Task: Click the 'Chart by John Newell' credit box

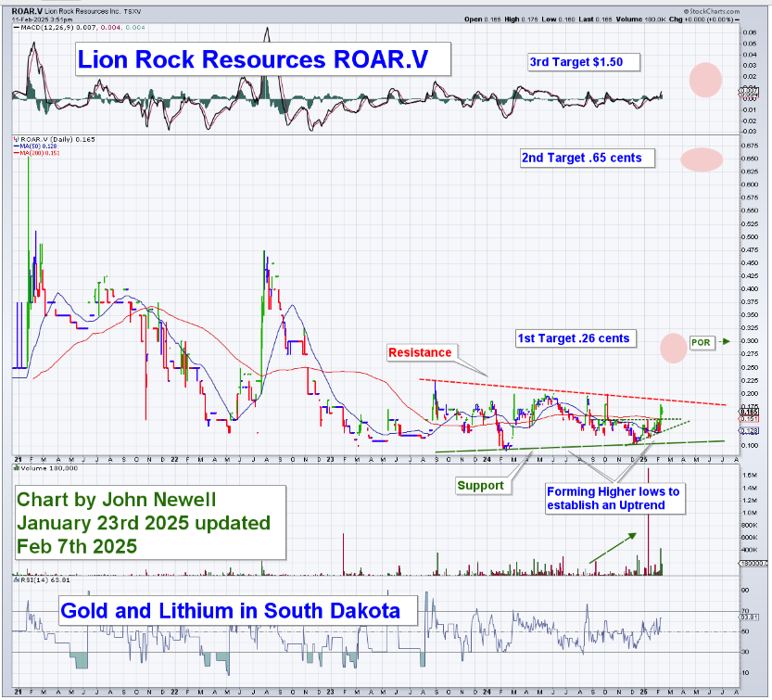Action: (x=151, y=523)
